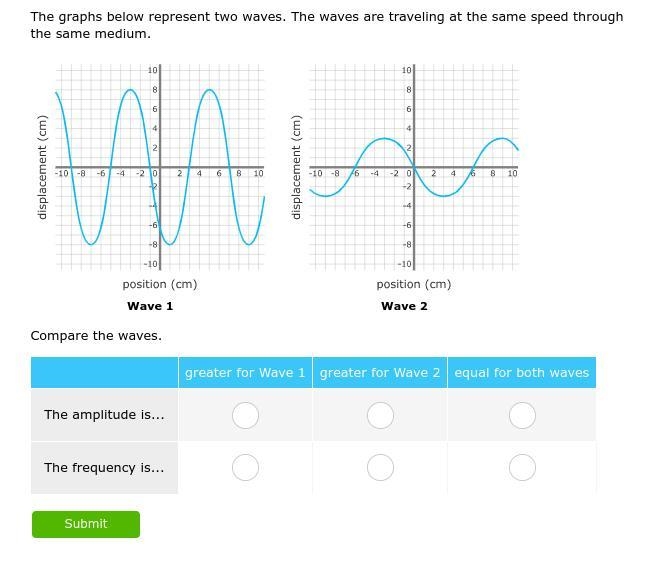The height and width of the screenshot is (562, 645).
Task: Click the 'Wave 2' caption
Action: pyautogui.click(x=404, y=306)
